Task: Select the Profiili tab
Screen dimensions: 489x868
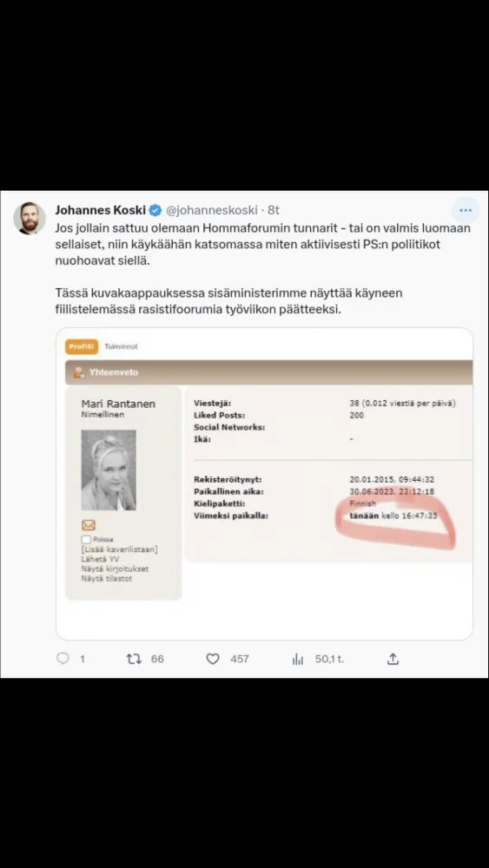Action: 82,346
